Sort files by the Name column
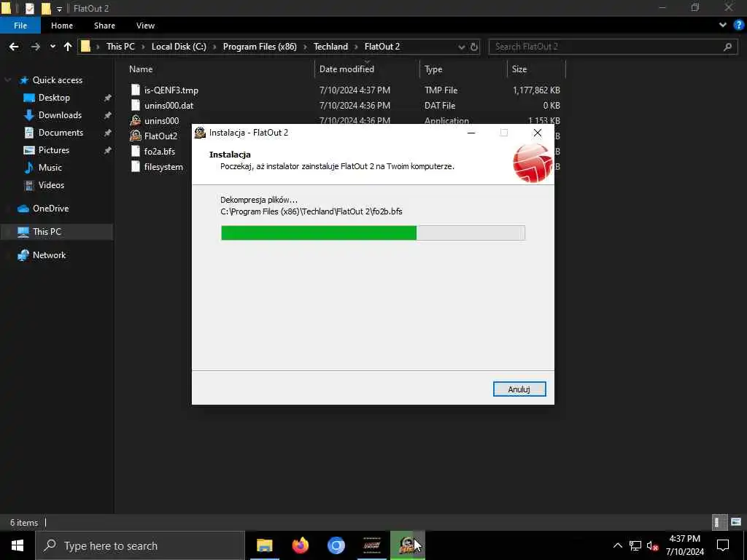Screen dimensions: 747x560 (x=141, y=69)
